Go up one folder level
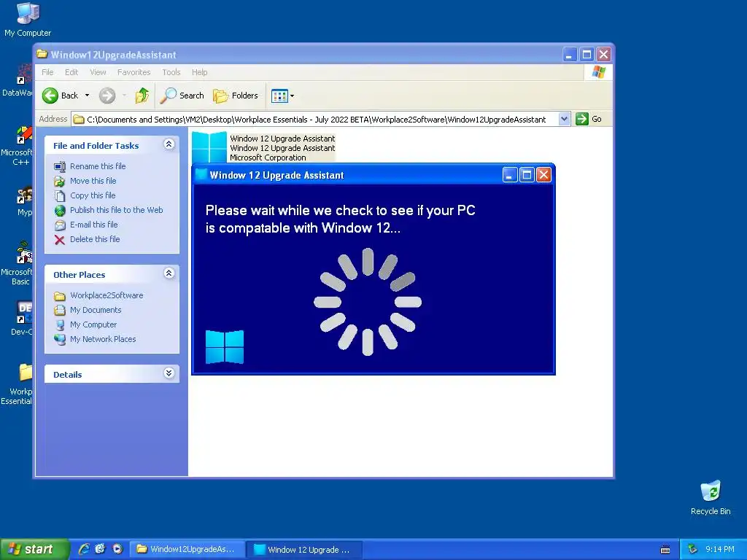This screenshot has height=560, width=747. point(142,96)
